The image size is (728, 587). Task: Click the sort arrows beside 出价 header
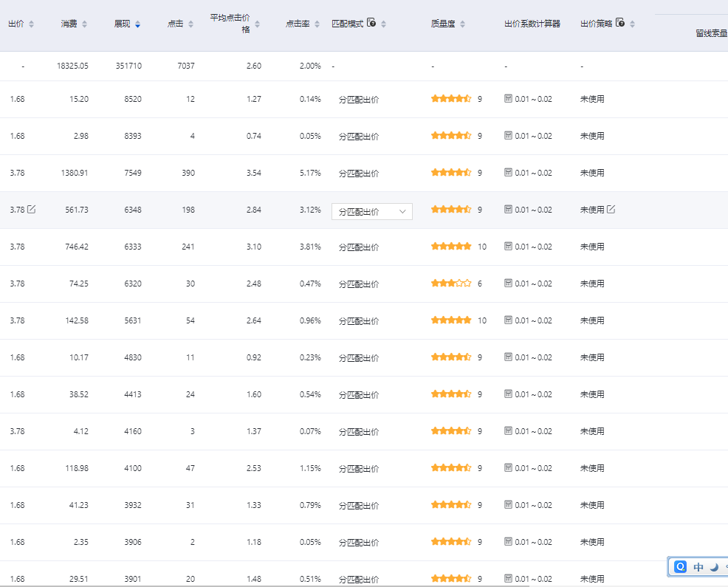click(31, 24)
